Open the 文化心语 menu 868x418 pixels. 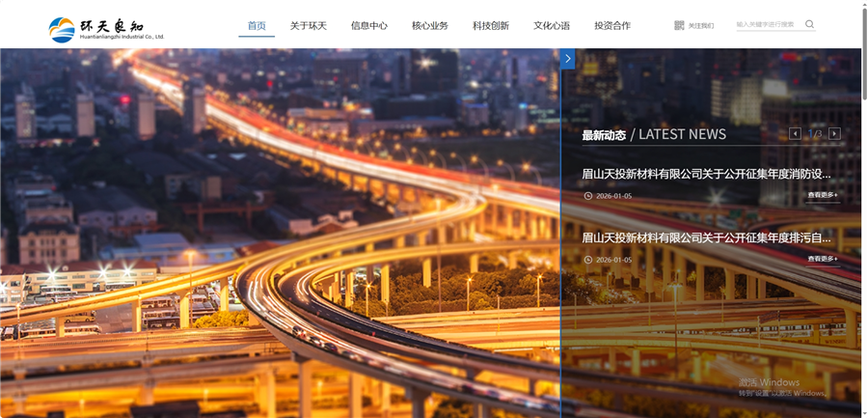pyautogui.click(x=552, y=26)
